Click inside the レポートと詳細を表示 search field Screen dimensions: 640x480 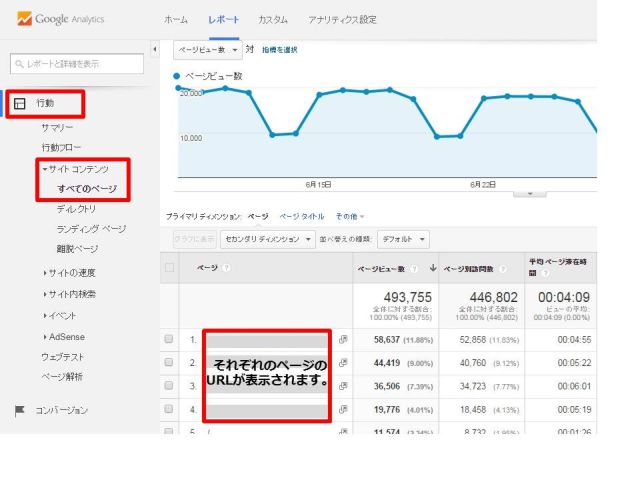coord(77,64)
